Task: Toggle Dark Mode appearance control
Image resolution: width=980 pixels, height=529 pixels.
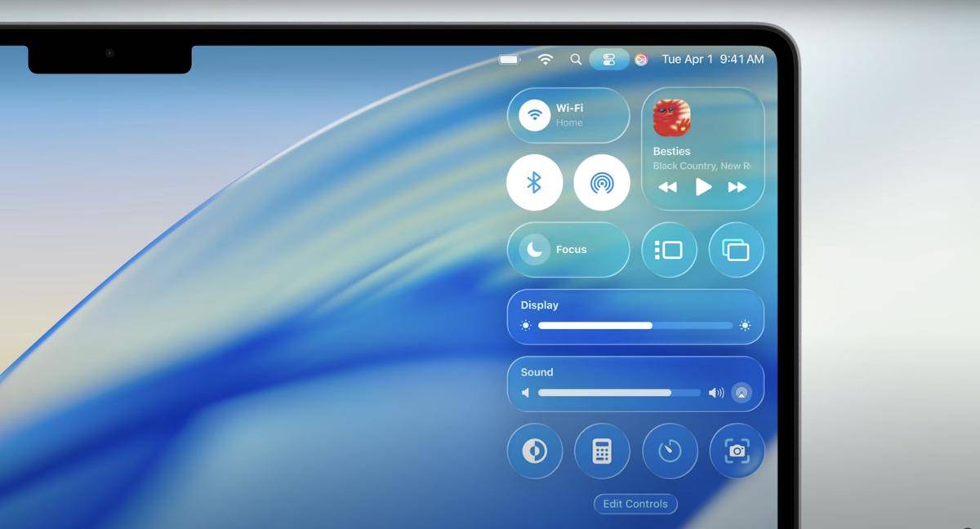Action: click(534, 451)
